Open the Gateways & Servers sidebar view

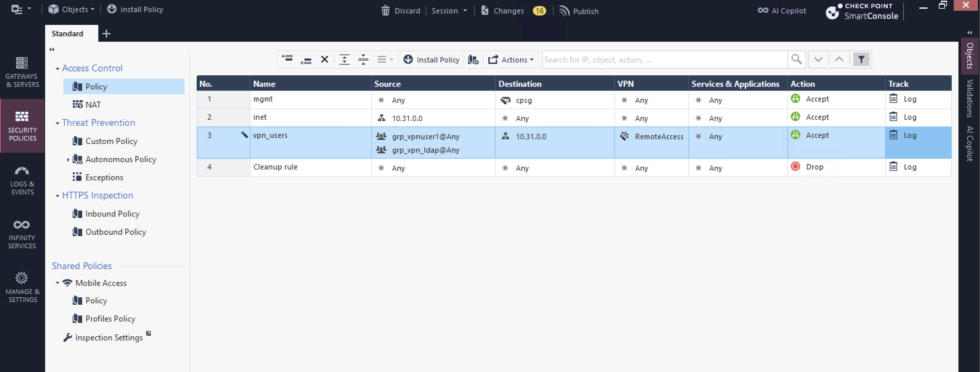[x=22, y=72]
